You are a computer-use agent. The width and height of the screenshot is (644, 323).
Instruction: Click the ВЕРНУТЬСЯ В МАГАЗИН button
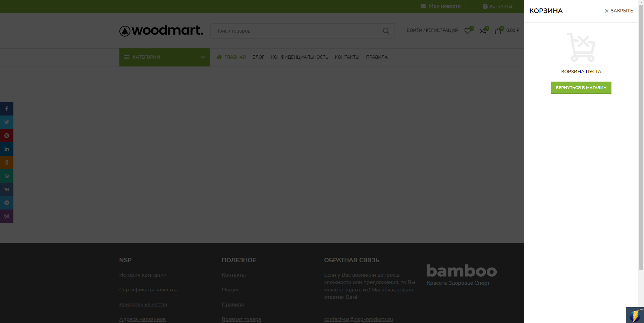pos(581,88)
